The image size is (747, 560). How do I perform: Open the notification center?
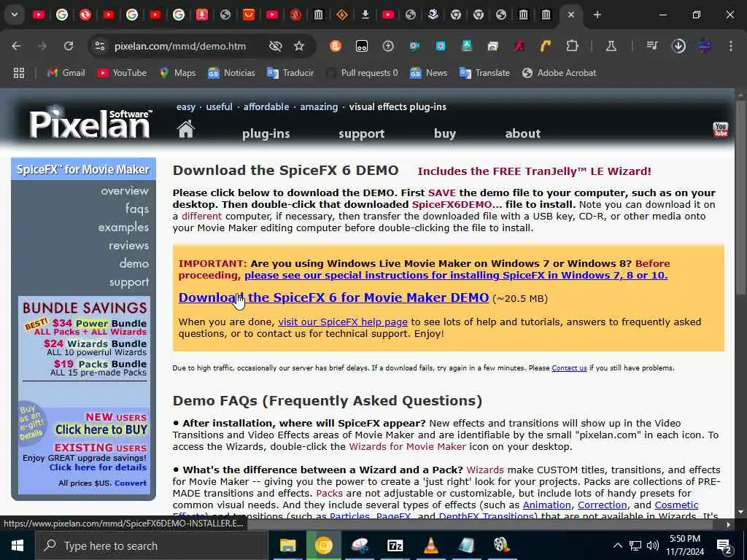(x=724, y=545)
